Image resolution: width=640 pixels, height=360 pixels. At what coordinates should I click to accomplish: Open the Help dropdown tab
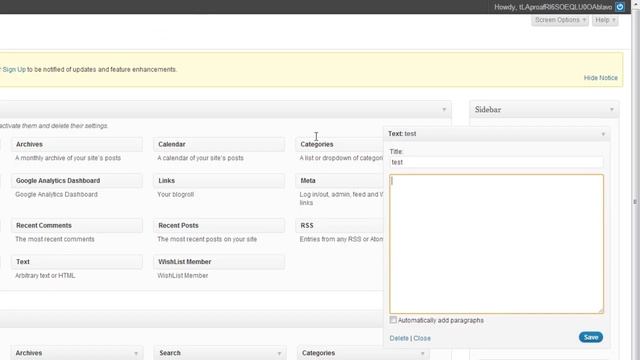(605, 20)
